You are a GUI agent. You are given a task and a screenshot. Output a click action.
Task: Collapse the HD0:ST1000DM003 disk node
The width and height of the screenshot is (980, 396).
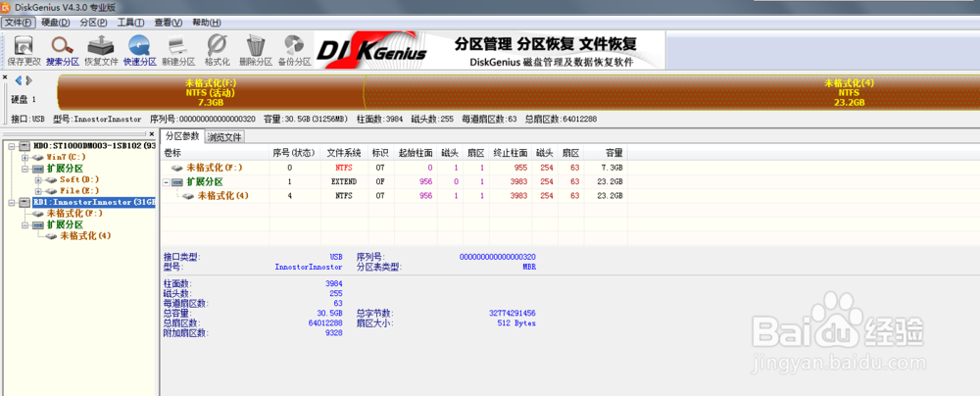point(11,146)
